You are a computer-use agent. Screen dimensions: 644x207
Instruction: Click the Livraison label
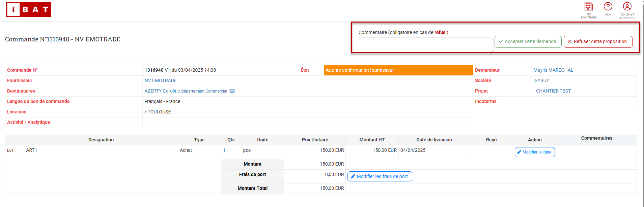click(17, 112)
